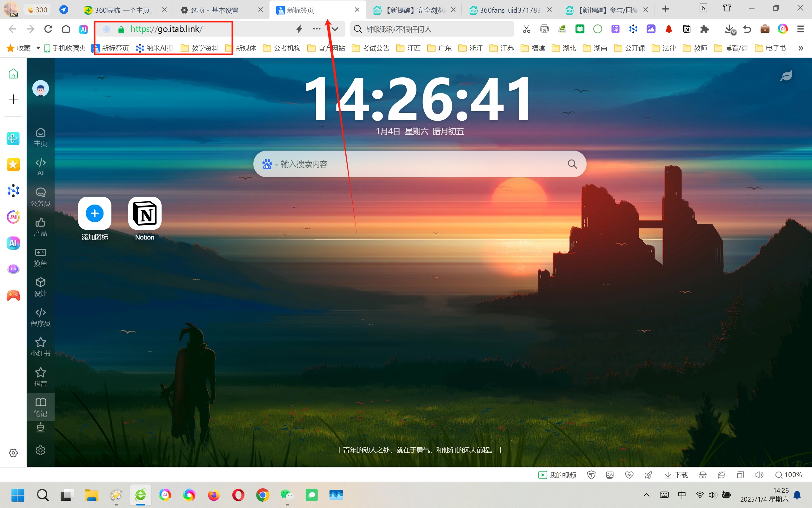Select 摸鱼 category in iTab sidebar
This screenshot has width=812, height=508.
click(40, 257)
